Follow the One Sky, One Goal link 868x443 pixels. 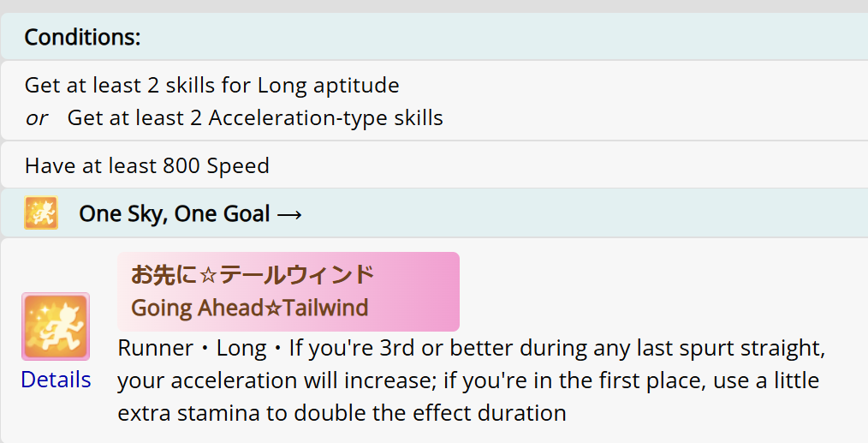[175, 214]
